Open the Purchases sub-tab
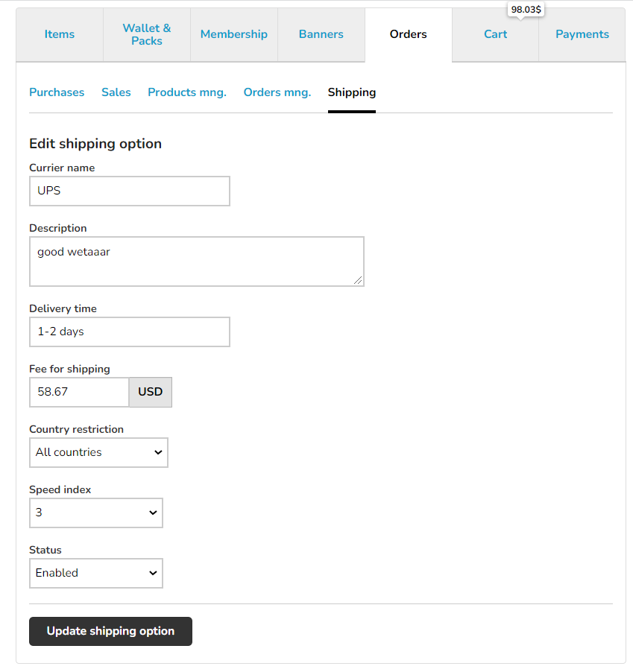The image size is (633, 672). coord(57,92)
